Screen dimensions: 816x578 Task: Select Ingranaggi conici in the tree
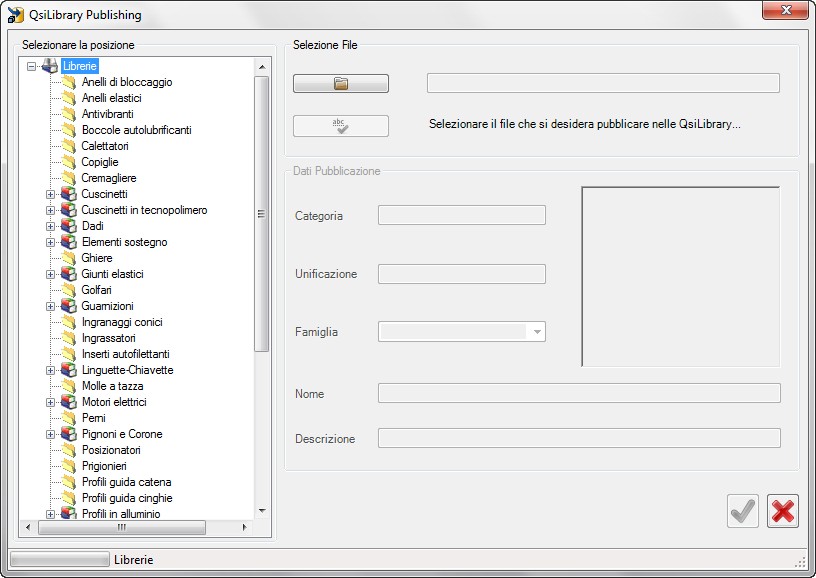(122, 322)
